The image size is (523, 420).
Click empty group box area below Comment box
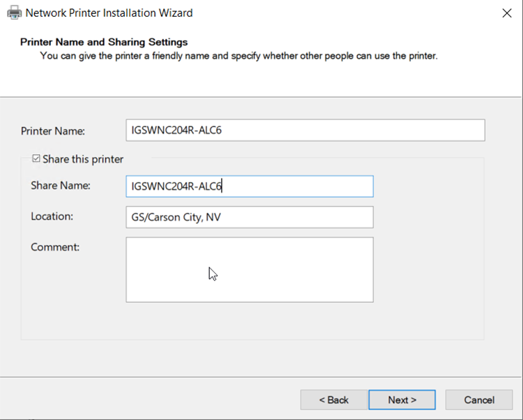coord(249,321)
